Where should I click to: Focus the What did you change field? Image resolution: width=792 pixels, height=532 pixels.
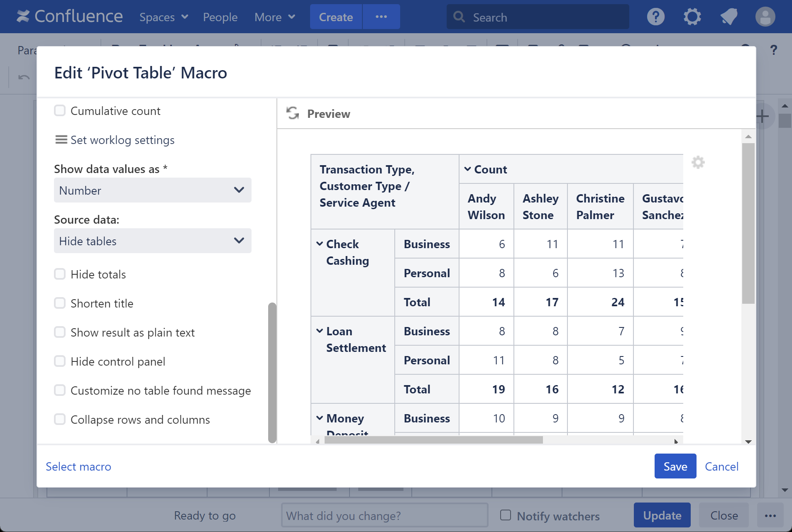pos(384,515)
